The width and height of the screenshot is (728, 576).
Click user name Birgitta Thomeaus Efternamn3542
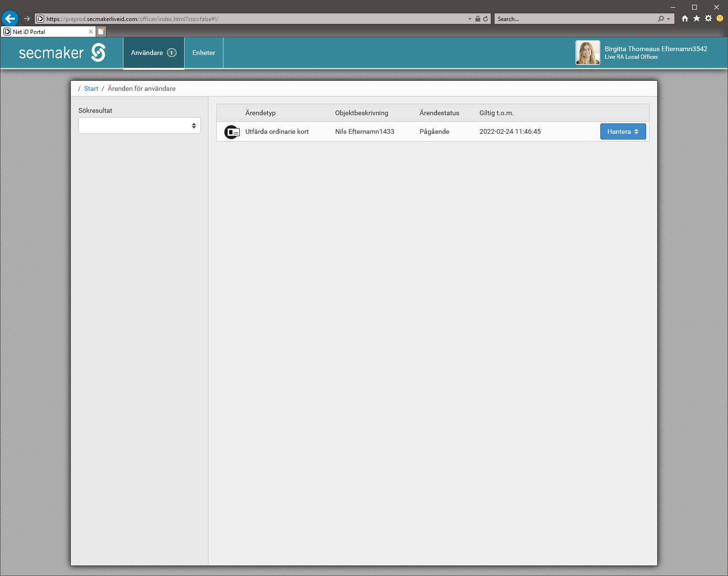point(656,49)
